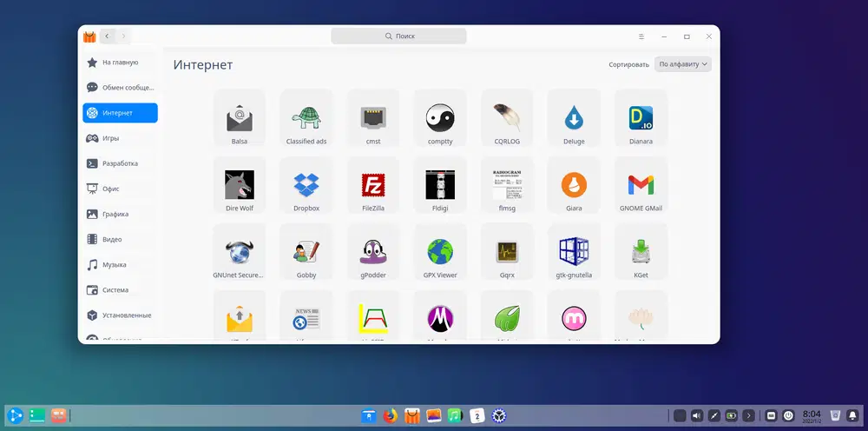Open the volume control in the tray
The image size is (868, 431).
click(697, 415)
